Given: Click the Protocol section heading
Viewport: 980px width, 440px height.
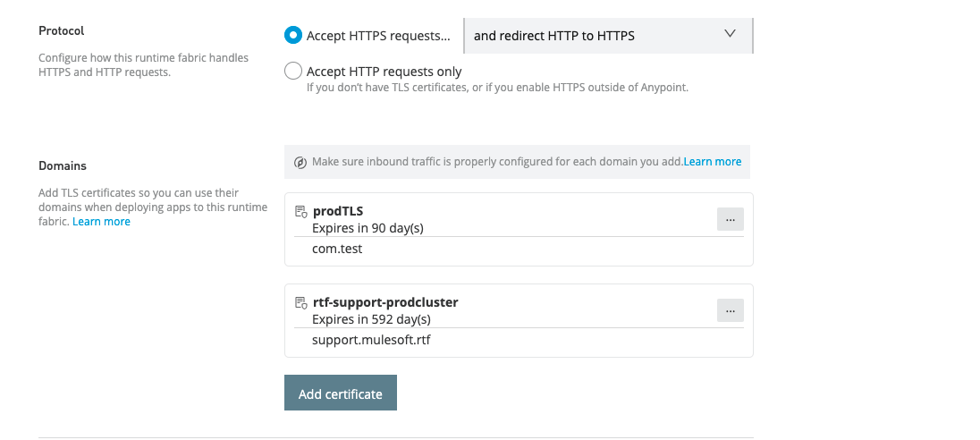Looking at the screenshot, I should click(x=62, y=30).
